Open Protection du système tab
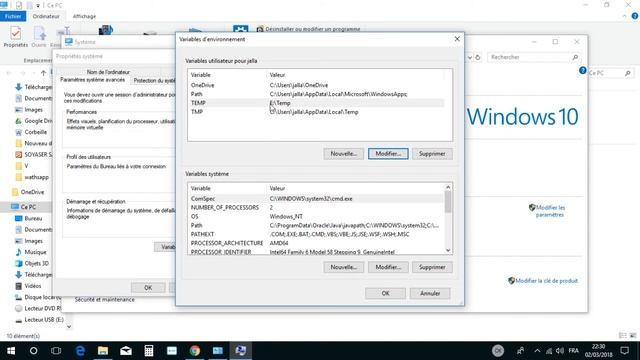The width and height of the screenshot is (640, 360). [154, 81]
